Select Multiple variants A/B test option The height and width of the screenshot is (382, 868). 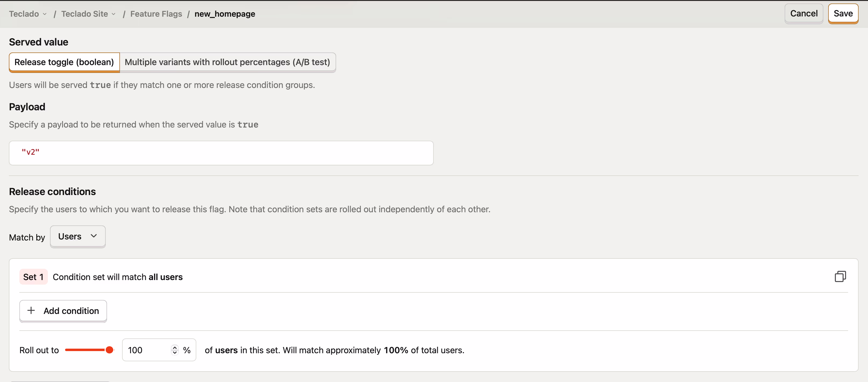pyautogui.click(x=227, y=62)
